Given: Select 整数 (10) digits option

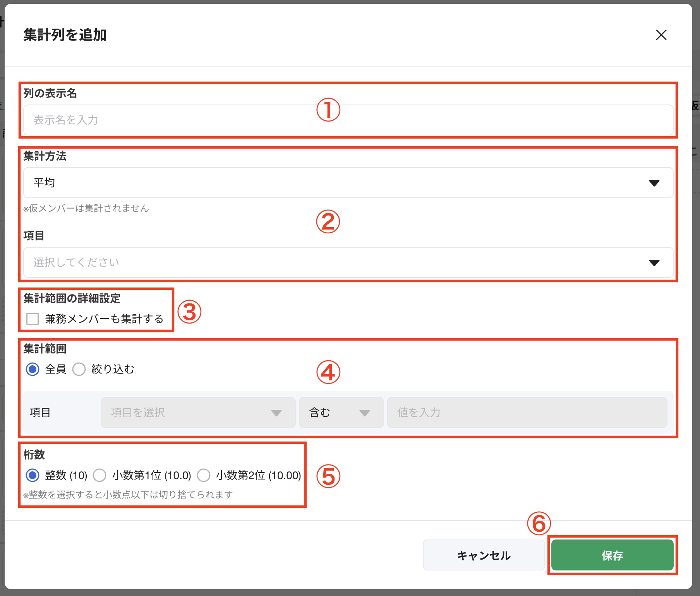Looking at the screenshot, I should pyautogui.click(x=33, y=475).
